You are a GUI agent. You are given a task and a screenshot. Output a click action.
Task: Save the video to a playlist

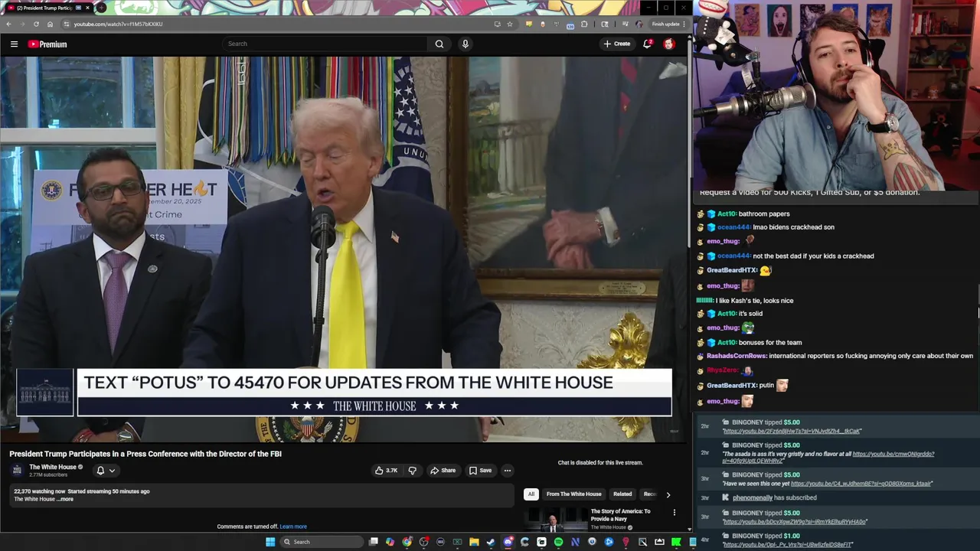pos(480,471)
